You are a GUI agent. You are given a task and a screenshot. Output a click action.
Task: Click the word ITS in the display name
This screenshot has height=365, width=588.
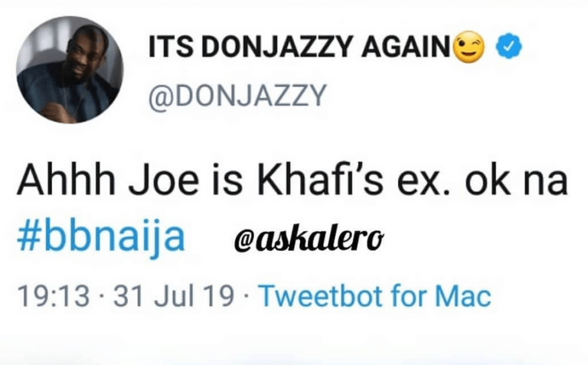coord(171,47)
